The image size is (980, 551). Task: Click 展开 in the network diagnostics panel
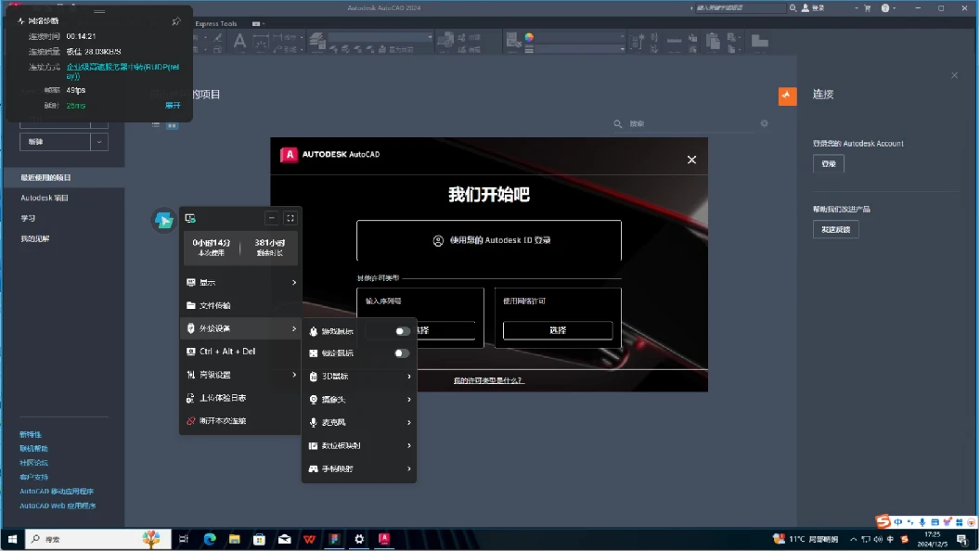click(173, 106)
